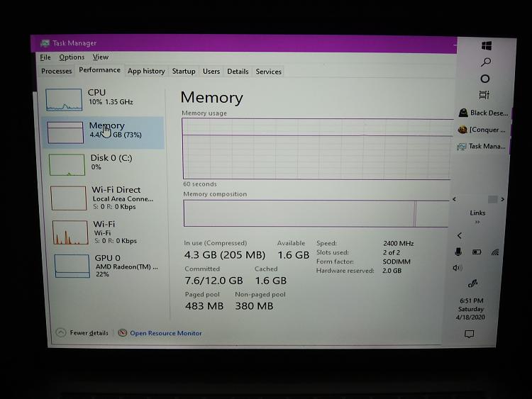Open Task View icon
Image resolution: width=532 pixels, height=399 pixels.
point(484,95)
